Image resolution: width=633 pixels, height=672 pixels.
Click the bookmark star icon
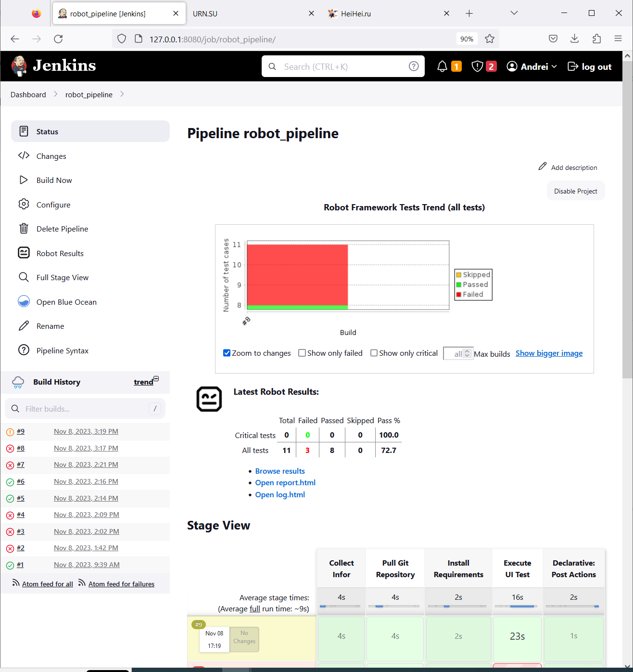pyautogui.click(x=490, y=39)
